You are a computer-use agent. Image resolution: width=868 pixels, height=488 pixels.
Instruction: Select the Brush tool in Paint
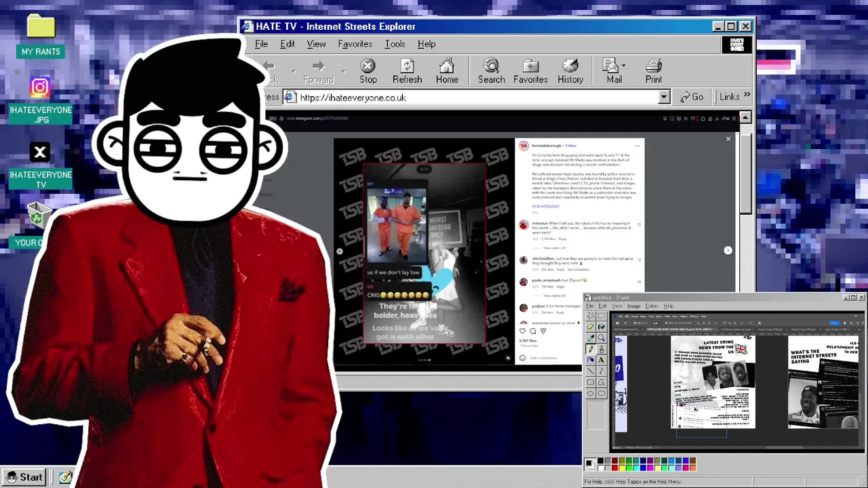click(601, 349)
